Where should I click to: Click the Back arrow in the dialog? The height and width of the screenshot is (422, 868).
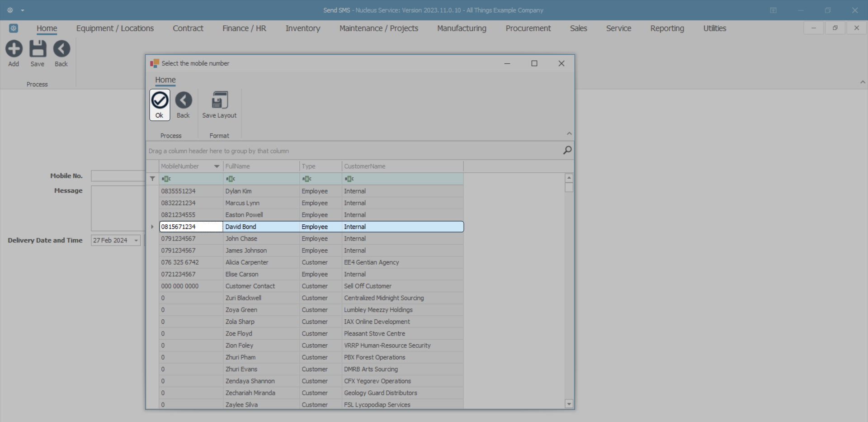tap(184, 100)
